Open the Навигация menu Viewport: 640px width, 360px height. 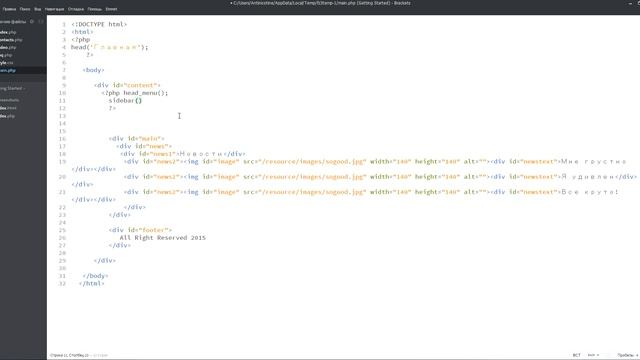pos(54,9)
